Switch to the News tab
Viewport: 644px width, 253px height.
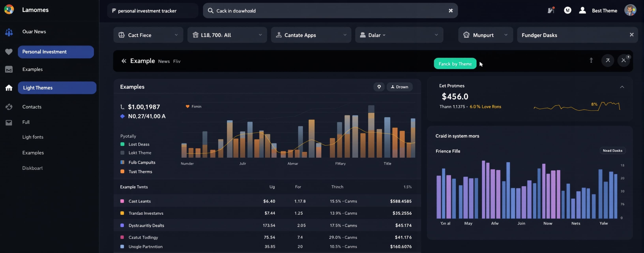click(x=164, y=61)
